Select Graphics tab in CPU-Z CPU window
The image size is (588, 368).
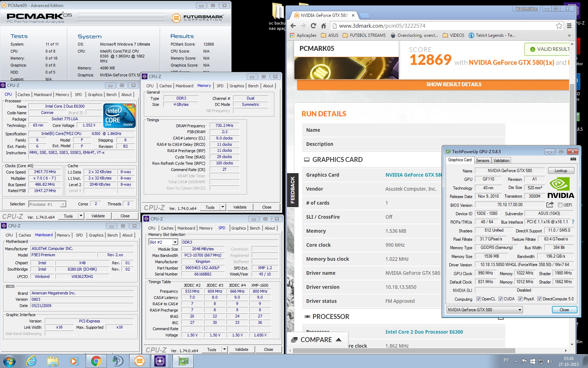[95, 95]
